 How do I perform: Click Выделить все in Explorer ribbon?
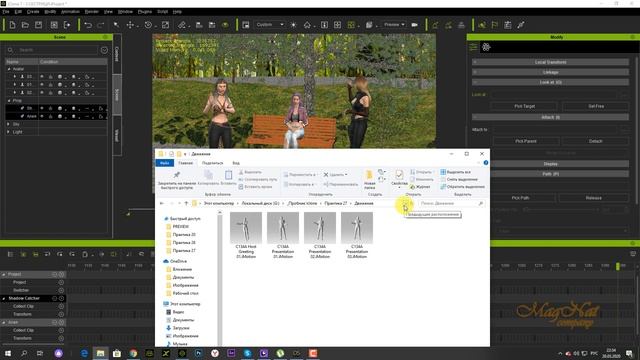click(x=456, y=172)
